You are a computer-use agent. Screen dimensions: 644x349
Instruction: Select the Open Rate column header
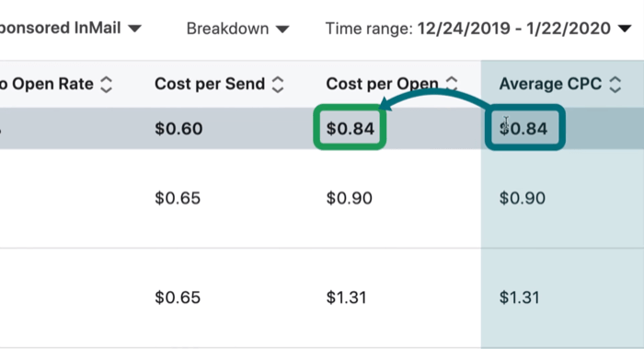point(47,84)
